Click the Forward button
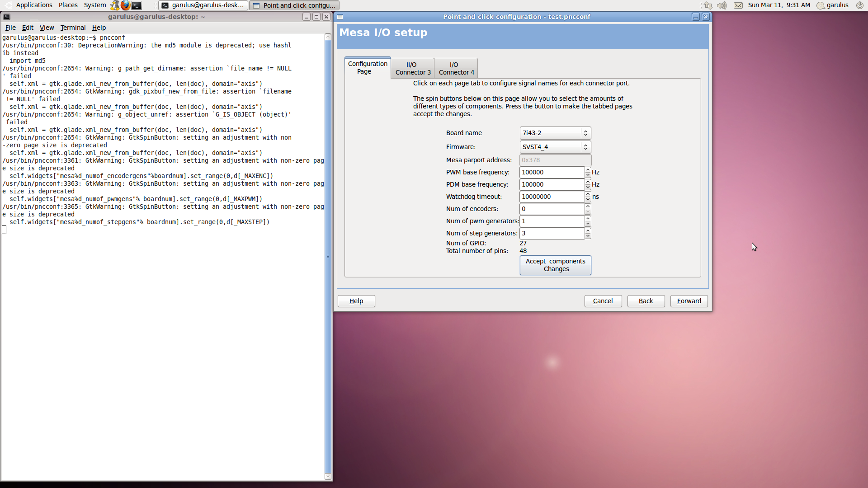Viewport: 868px width, 488px height. (689, 301)
